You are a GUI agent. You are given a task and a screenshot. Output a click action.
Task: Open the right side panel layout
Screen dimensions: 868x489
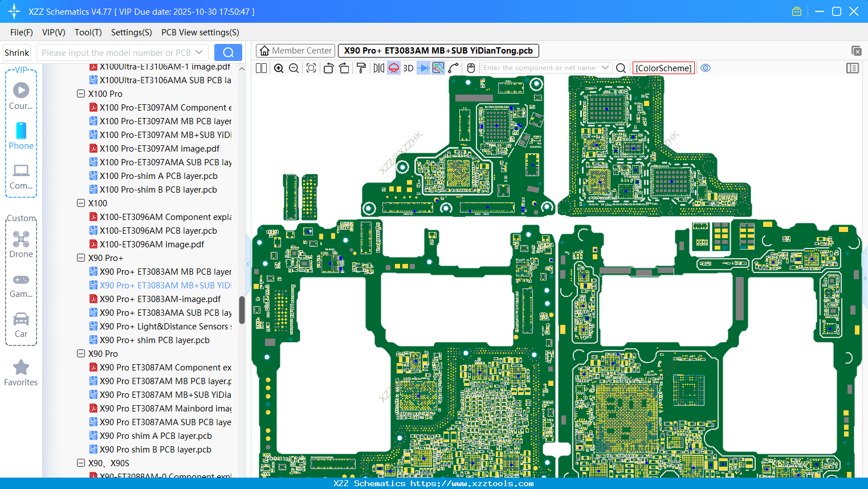tap(853, 68)
